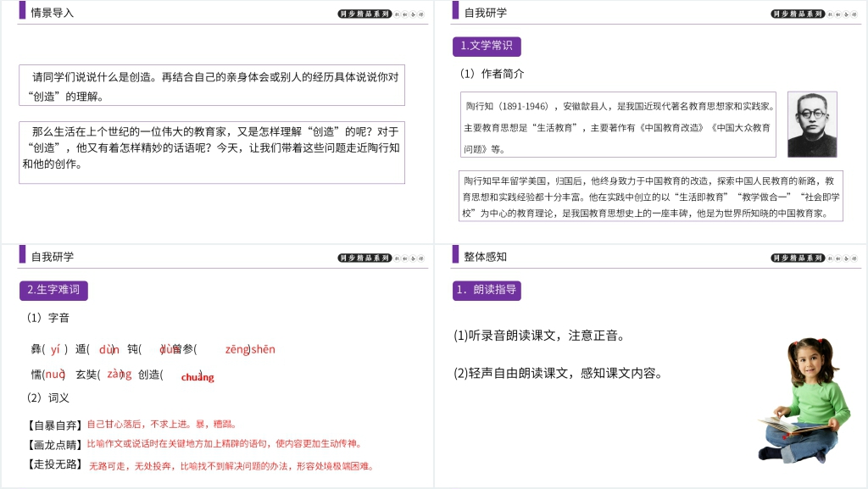This screenshot has height=489, width=868.
Task: Click the 整体感知 slide title
Action: [x=485, y=257]
